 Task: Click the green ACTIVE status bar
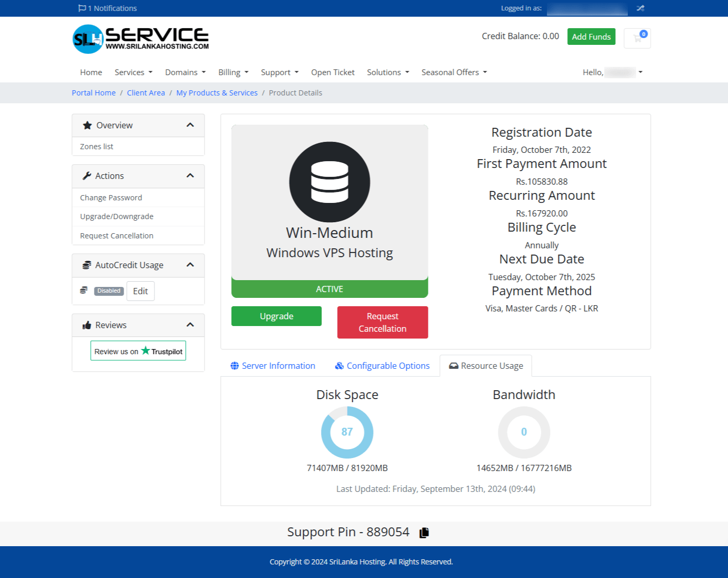pyautogui.click(x=330, y=289)
